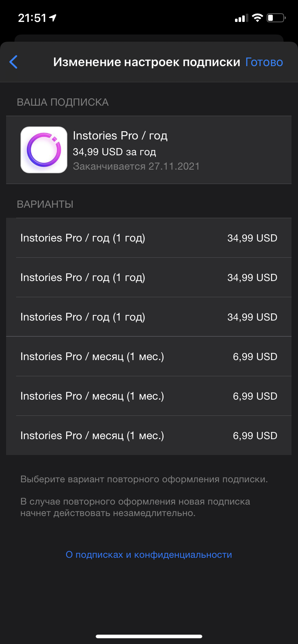298x644 pixels.
Task: Select the second Instories Pro / год option
Action: coord(149,277)
